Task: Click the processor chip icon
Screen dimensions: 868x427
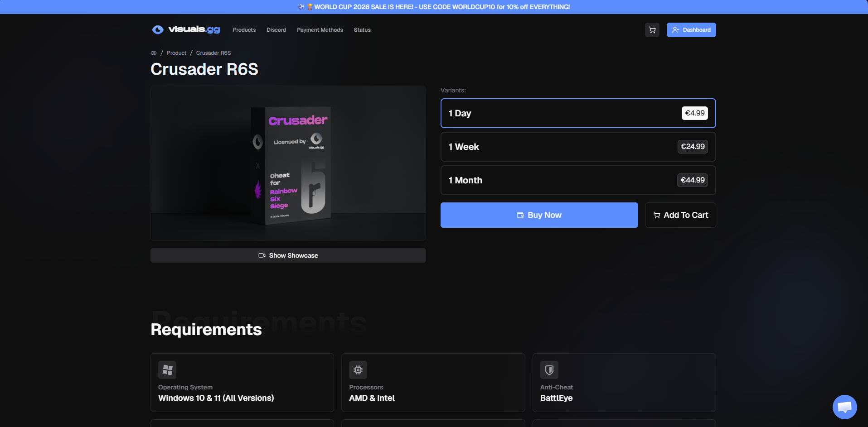Action: 358,370
